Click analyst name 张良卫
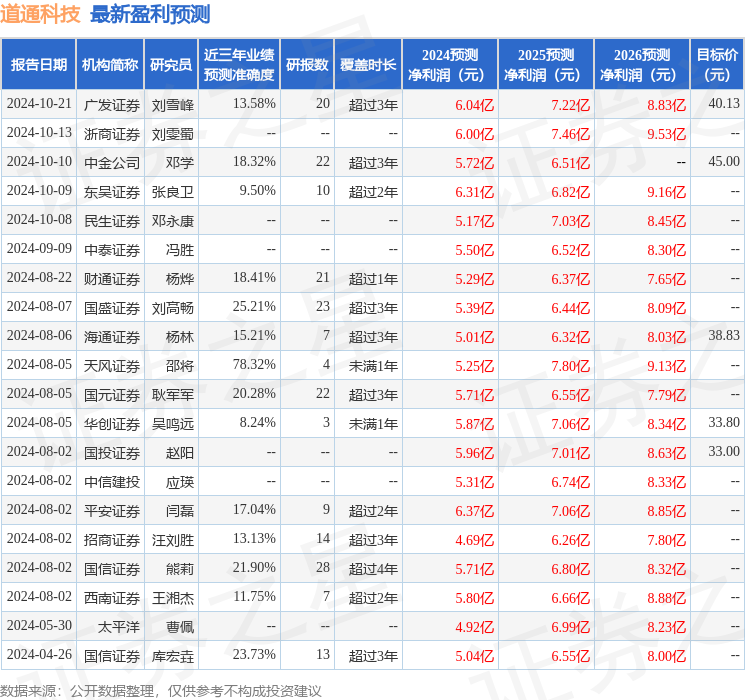 tap(173, 192)
